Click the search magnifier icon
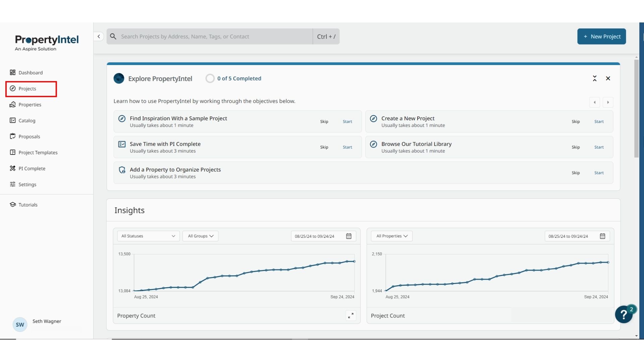This screenshot has width=644, height=362. [113, 36]
